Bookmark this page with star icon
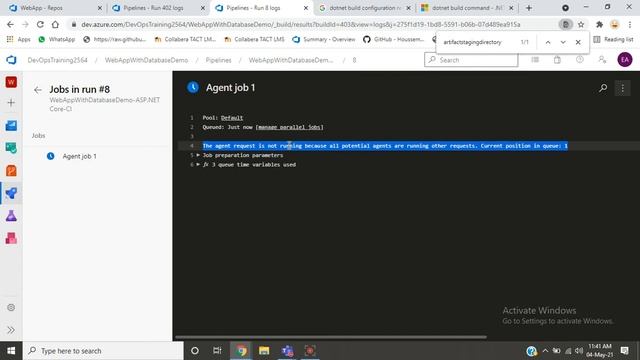The image size is (640, 360). pos(581,24)
